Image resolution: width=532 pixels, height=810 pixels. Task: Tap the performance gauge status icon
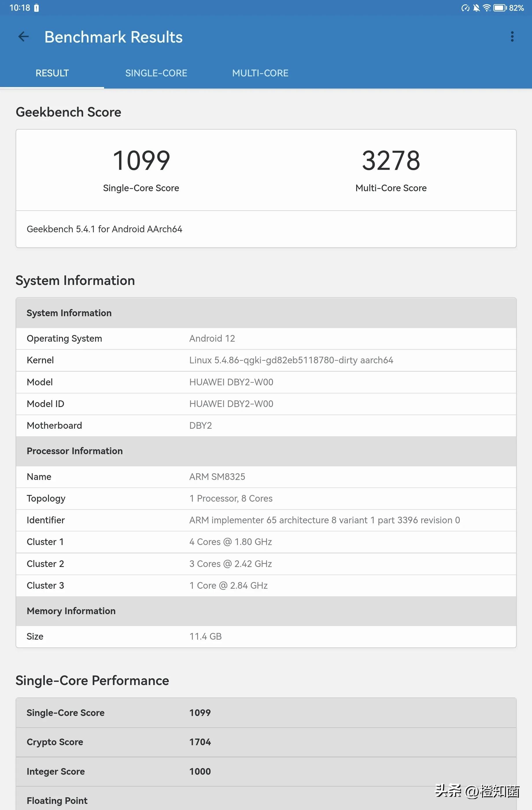465,8
